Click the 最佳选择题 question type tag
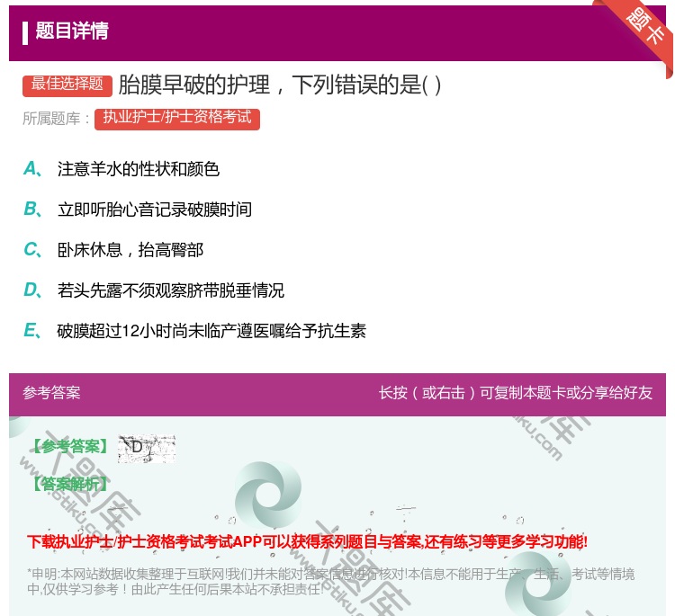The height and width of the screenshot is (616, 675). pyautogui.click(x=67, y=85)
